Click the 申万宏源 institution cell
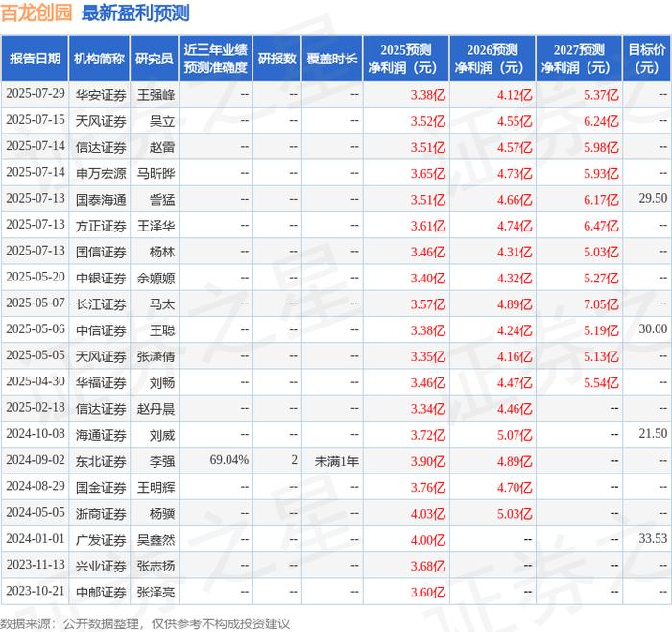 (101, 173)
